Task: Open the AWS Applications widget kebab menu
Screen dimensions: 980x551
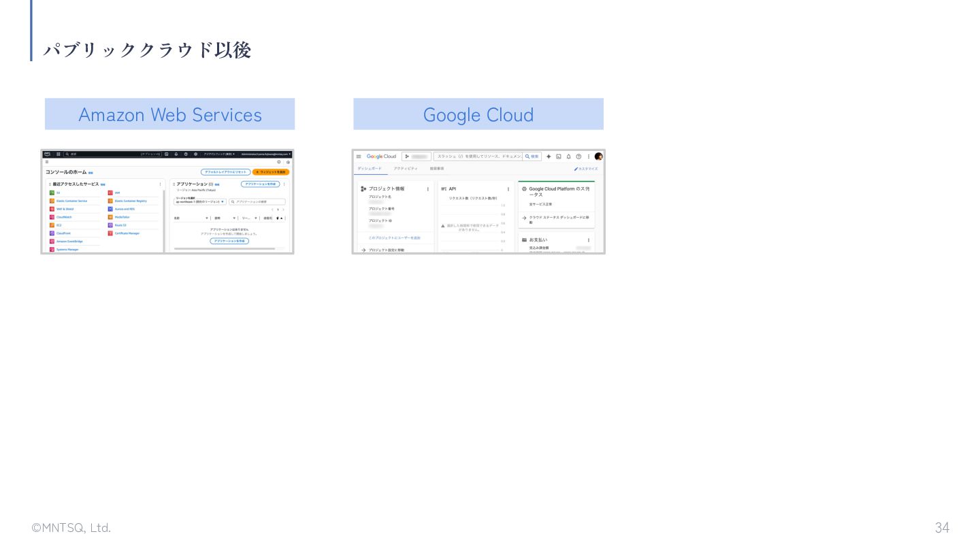Action: click(284, 184)
